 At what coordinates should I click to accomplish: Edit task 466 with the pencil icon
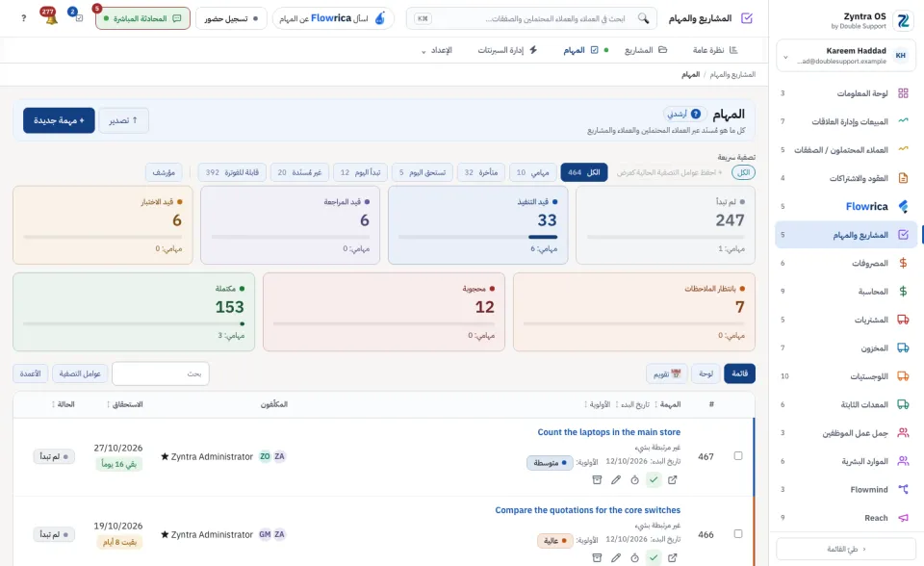pos(616,557)
